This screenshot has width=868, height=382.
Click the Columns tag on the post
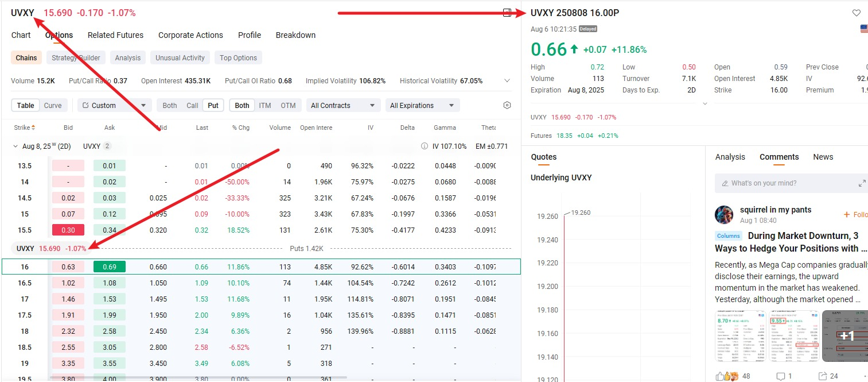pos(729,236)
